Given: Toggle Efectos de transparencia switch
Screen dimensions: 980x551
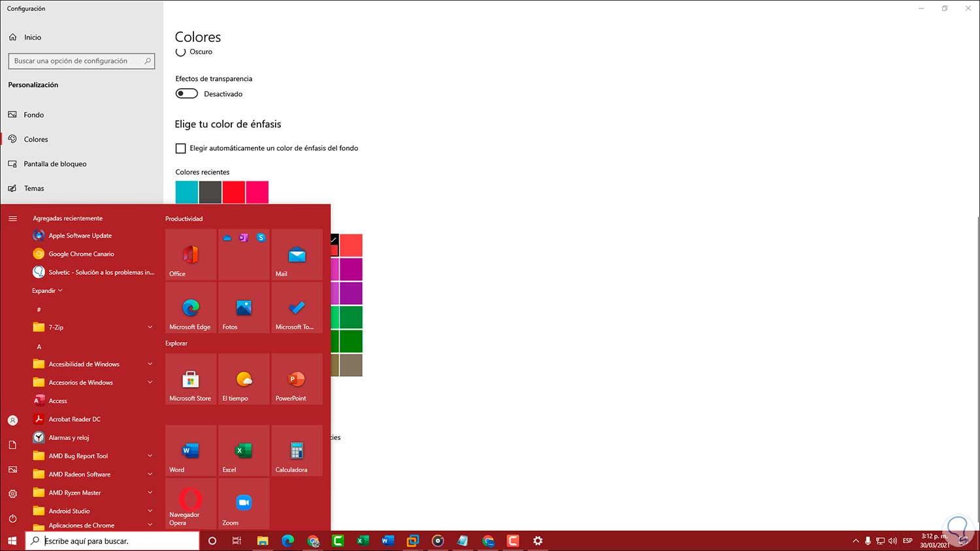Looking at the screenshot, I should pos(187,93).
